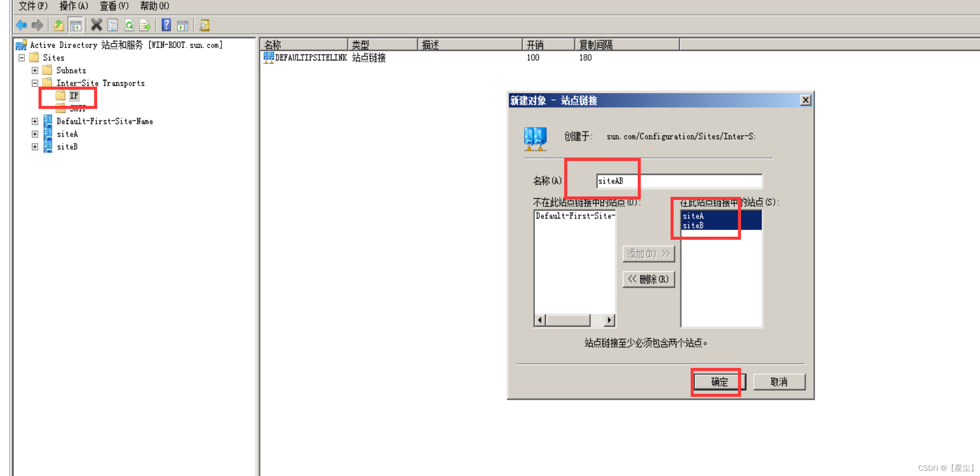Collapse the Inter-Site Transports node
Screen dimensions: 980x476
[x=35, y=83]
